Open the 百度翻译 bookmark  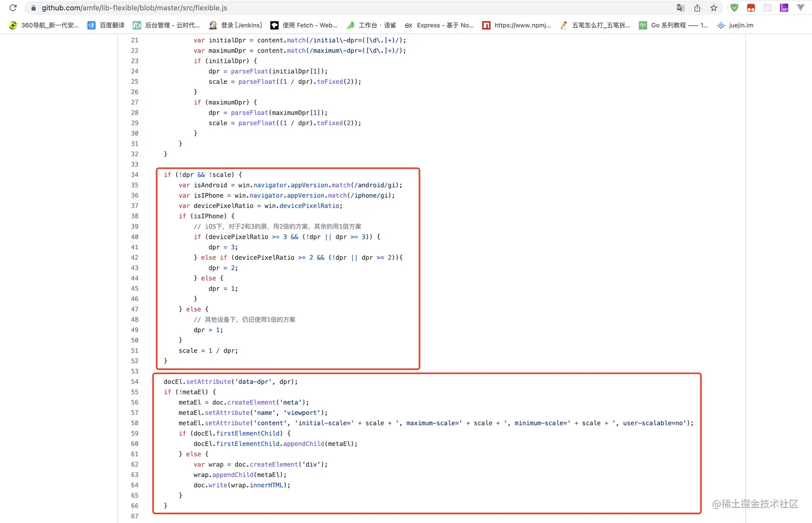[x=106, y=25]
